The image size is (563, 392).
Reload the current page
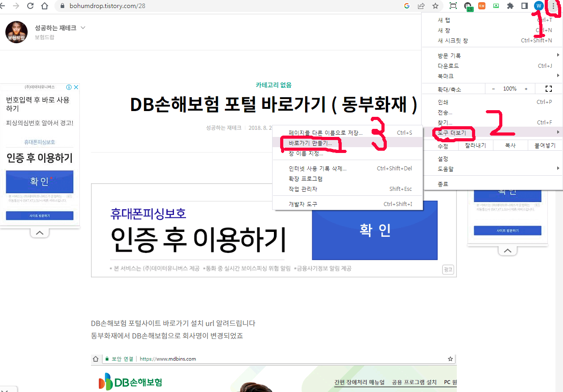[x=30, y=6]
